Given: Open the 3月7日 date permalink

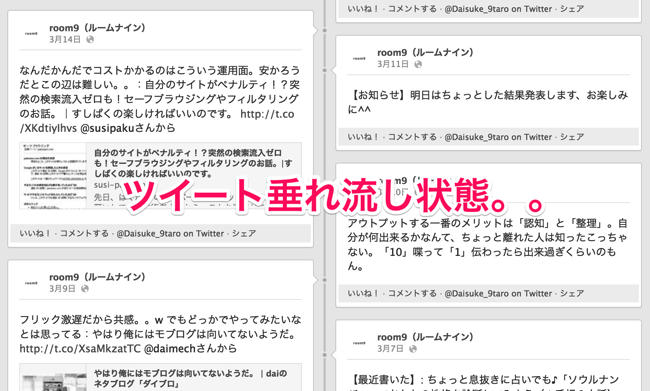Looking at the screenshot, I should pos(390,349).
